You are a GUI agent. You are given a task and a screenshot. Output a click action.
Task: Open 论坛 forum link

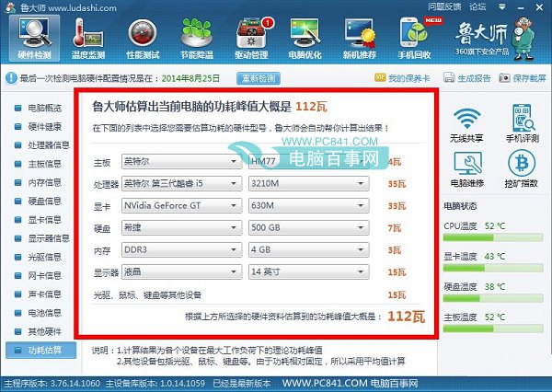tap(477, 6)
